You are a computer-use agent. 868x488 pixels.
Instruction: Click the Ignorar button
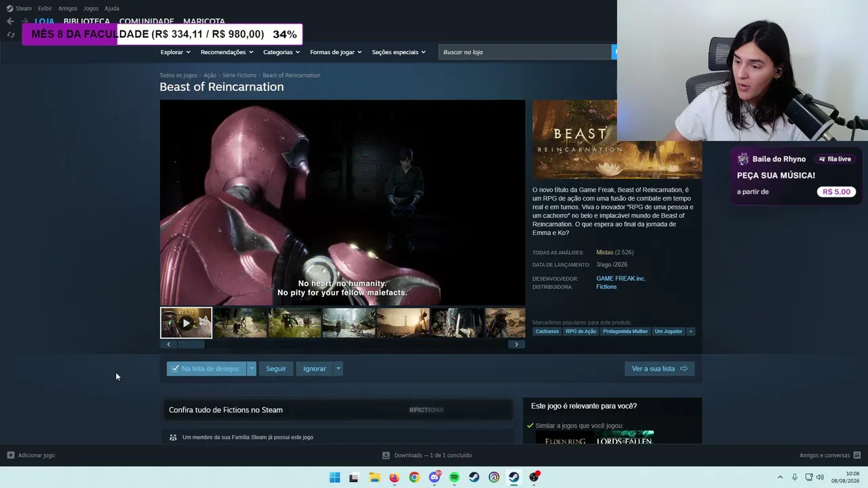click(315, 369)
